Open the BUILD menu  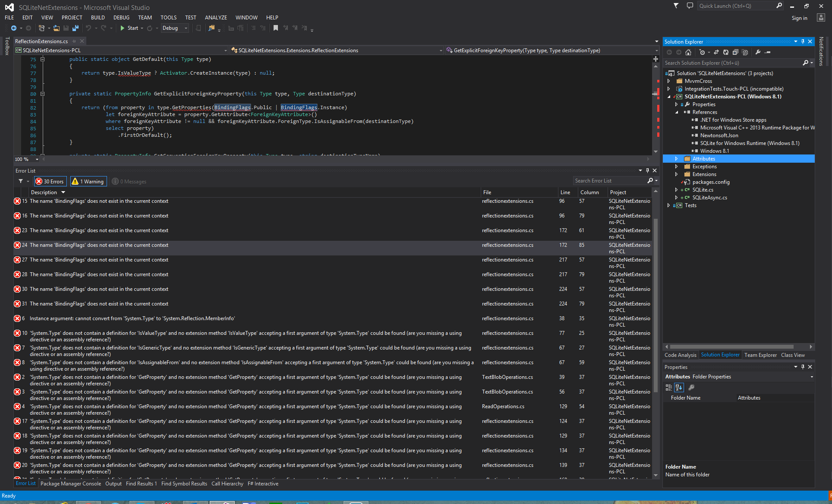[x=98, y=18]
